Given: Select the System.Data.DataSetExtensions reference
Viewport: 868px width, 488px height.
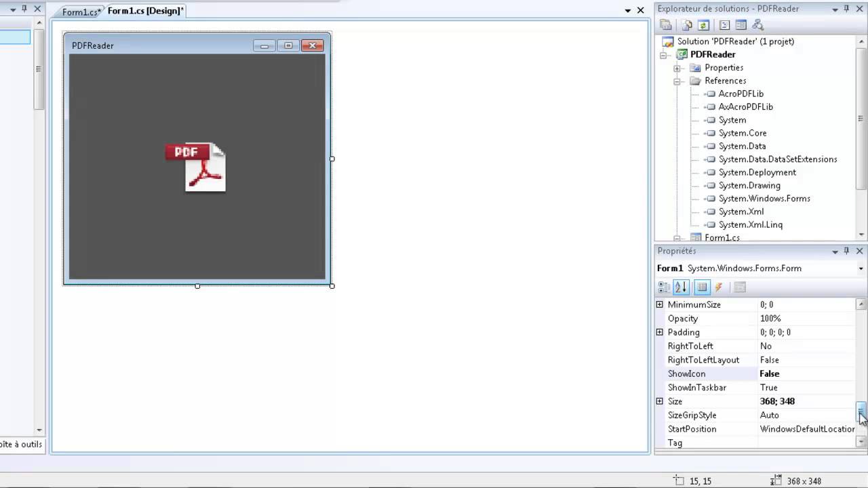Looking at the screenshot, I should (778, 159).
